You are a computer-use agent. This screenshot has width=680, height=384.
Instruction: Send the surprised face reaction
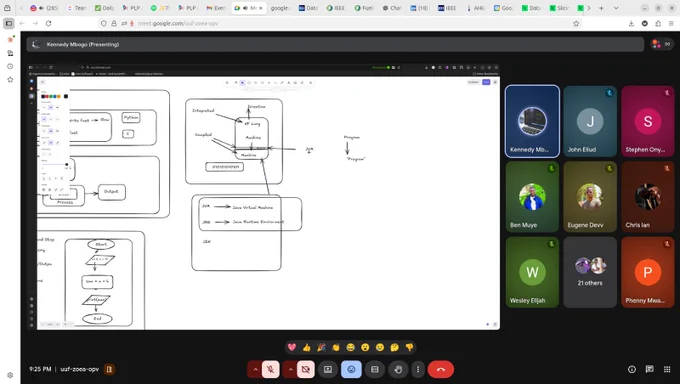tap(365, 347)
